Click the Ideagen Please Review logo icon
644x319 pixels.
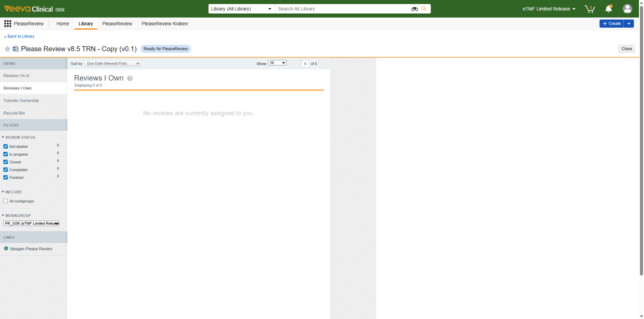click(x=6, y=249)
